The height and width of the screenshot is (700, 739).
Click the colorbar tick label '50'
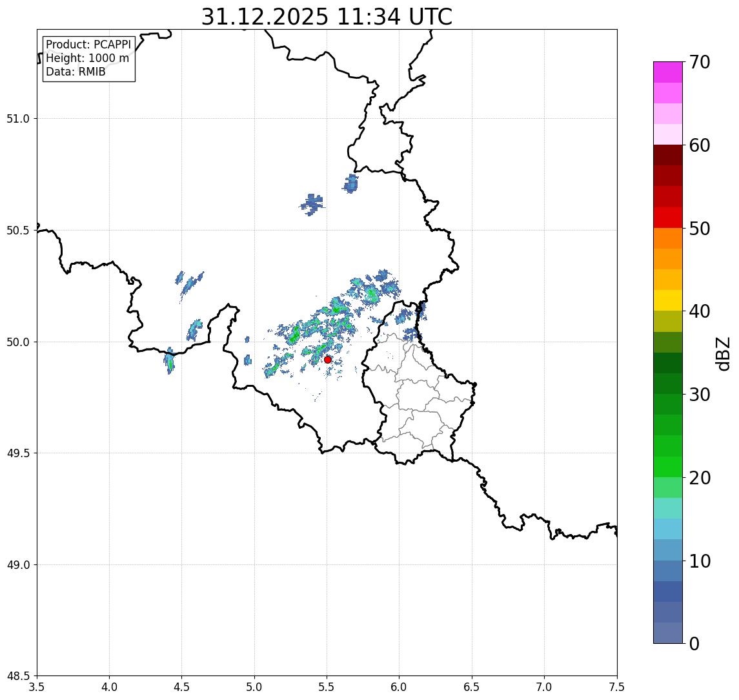click(x=699, y=229)
